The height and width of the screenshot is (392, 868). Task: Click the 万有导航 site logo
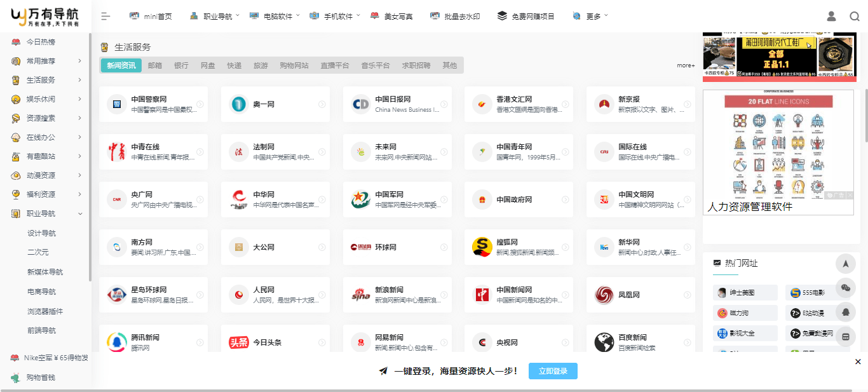click(x=45, y=16)
